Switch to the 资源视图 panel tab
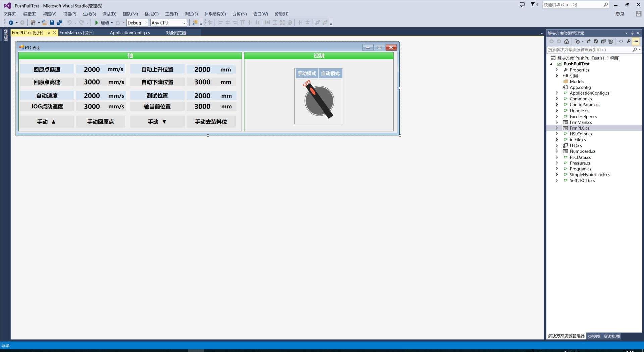Image resolution: width=644 pixels, height=352 pixels. point(611,336)
